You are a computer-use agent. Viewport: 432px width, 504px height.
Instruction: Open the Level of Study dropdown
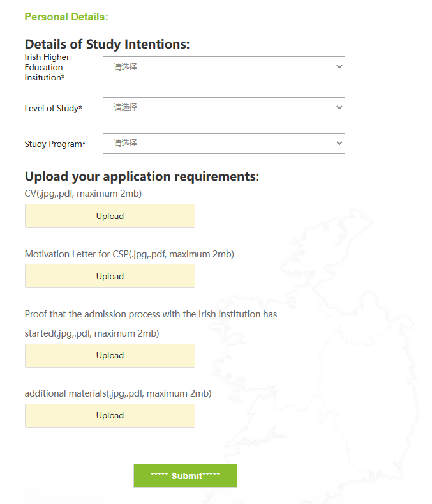(223, 107)
